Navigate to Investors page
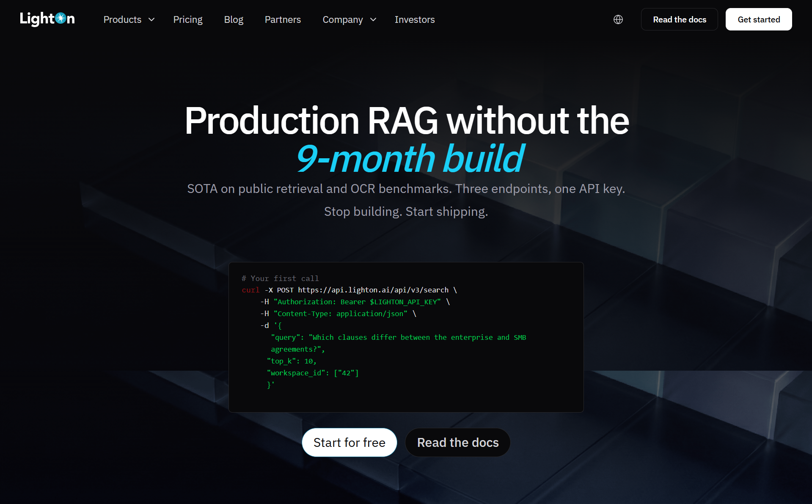The width and height of the screenshot is (812, 504). (415, 19)
